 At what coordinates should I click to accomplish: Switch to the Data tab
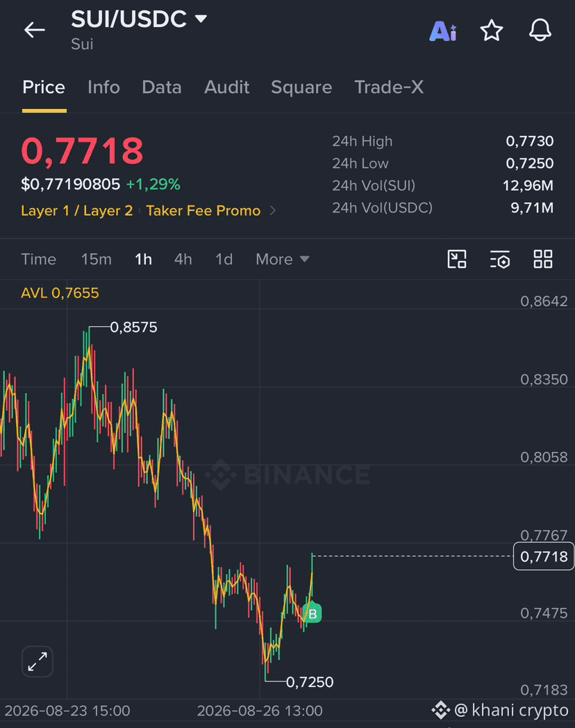[x=162, y=87]
